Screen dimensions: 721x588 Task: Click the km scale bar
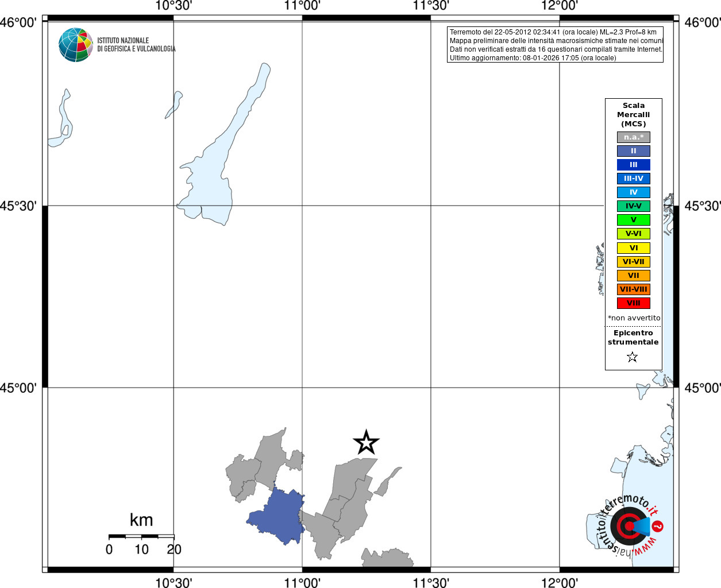coord(141,536)
